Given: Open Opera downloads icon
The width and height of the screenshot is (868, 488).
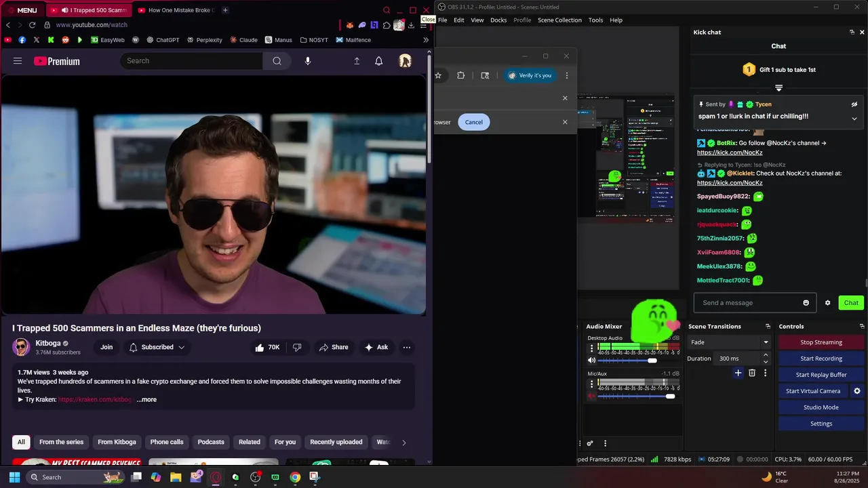Looking at the screenshot, I should pos(411,25).
